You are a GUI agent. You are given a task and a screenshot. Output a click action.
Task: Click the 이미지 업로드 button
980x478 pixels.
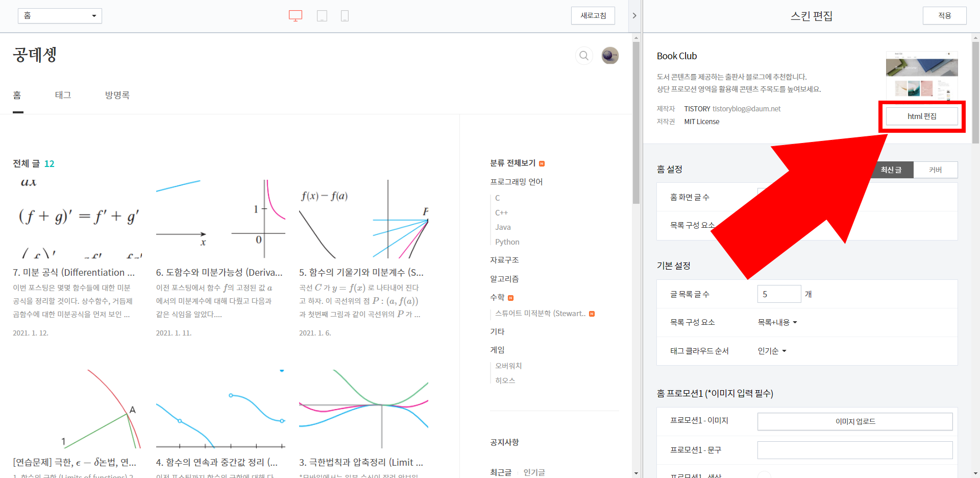[x=855, y=421]
